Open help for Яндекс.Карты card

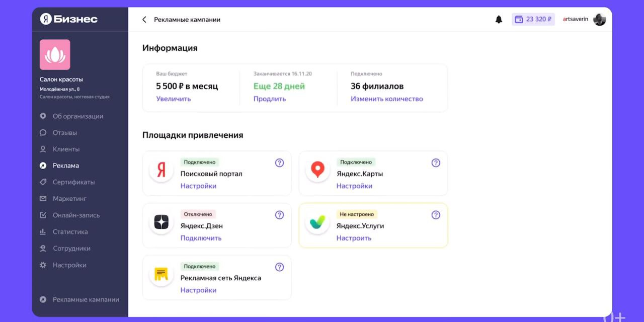pyautogui.click(x=436, y=163)
